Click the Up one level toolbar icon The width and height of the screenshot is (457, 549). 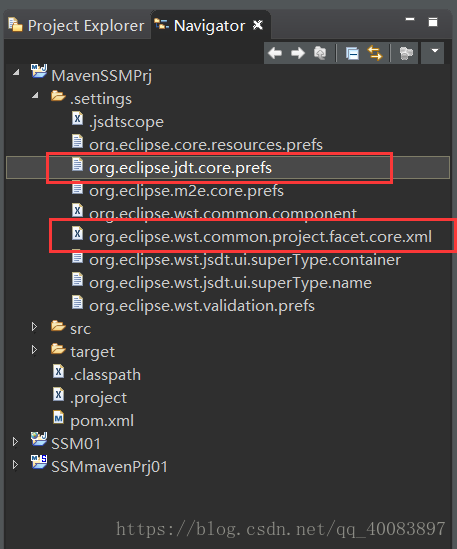click(320, 53)
